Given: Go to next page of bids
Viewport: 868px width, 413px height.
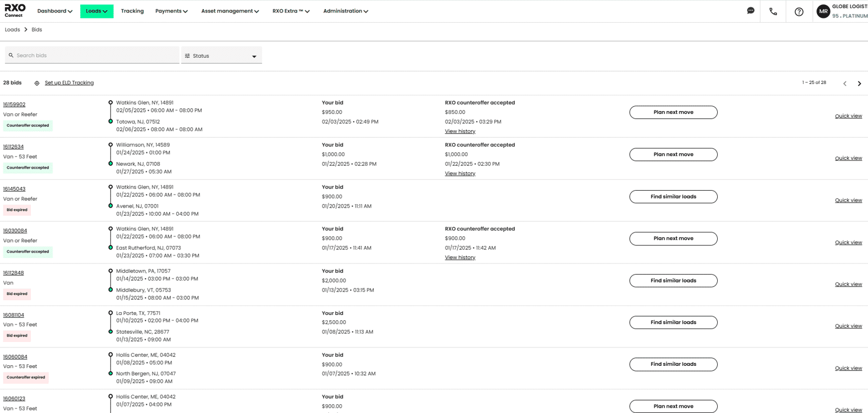Looking at the screenshot, I should coord(859,83).
